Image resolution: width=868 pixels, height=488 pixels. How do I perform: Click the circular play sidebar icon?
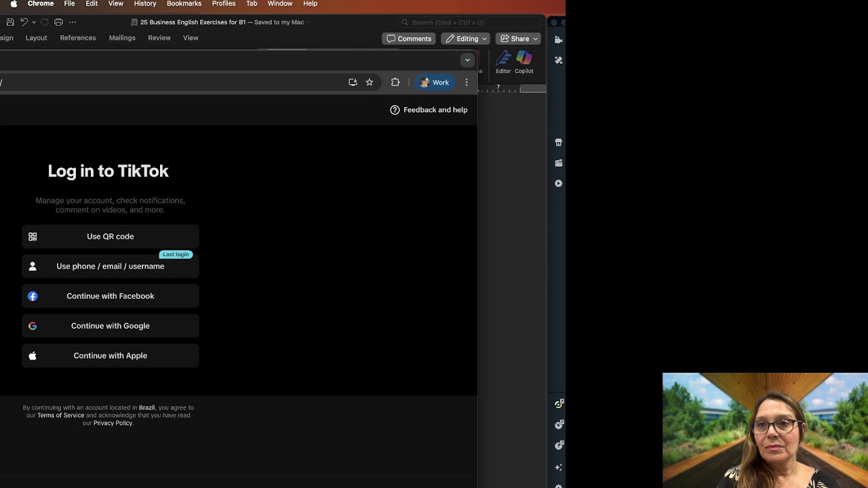pyautogui.click(x=558, y=183)
